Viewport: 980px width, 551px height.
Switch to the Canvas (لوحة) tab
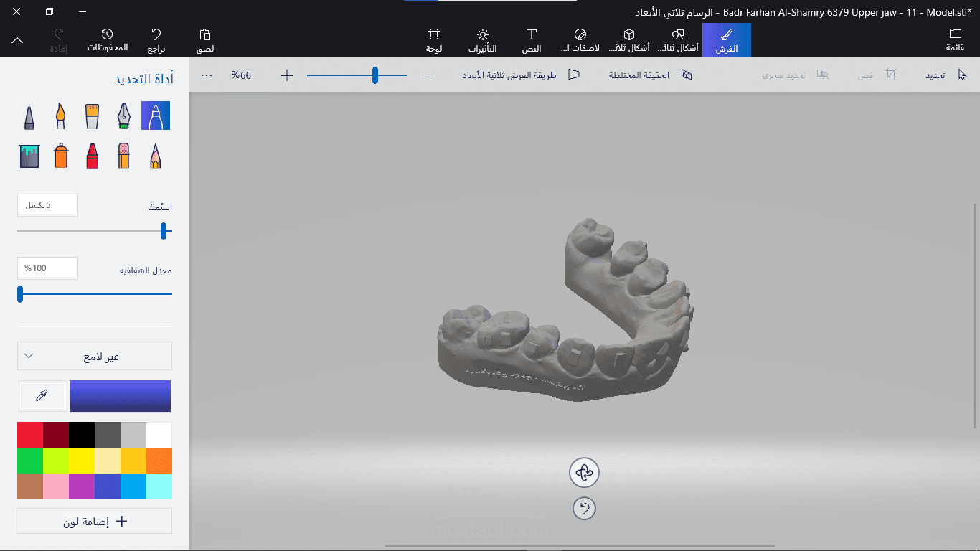(434, 40)
